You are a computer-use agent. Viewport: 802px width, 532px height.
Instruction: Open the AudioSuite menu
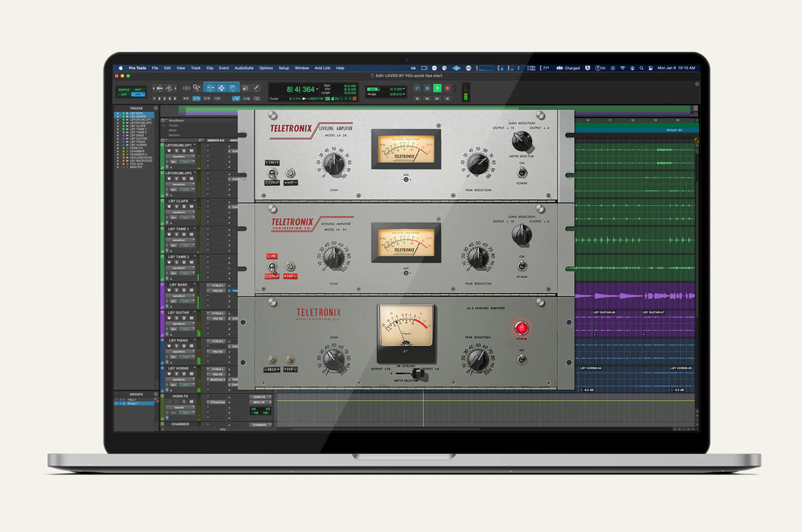(244, 68)
